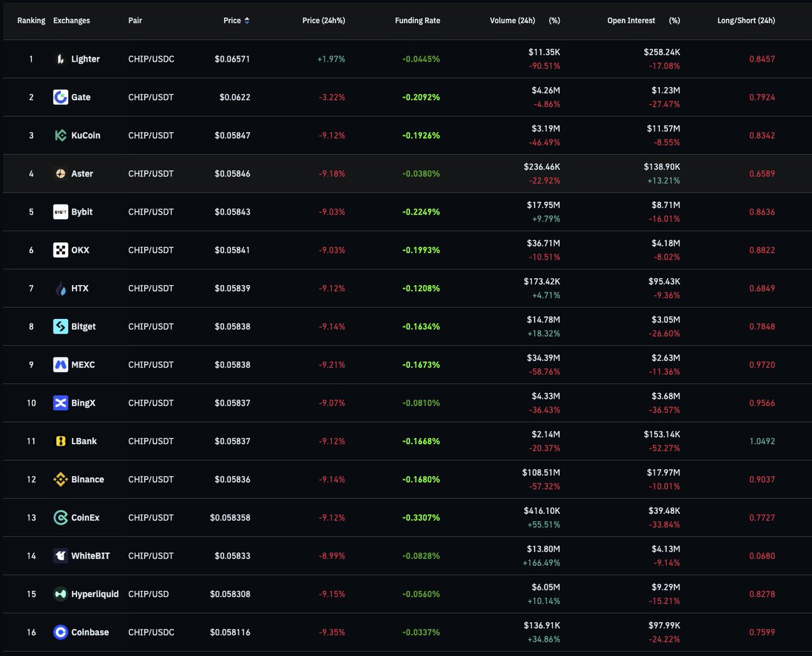Screen dimensions: 812x656
Task: Click the OKX exchange logo icon
Action: [60, 250]
